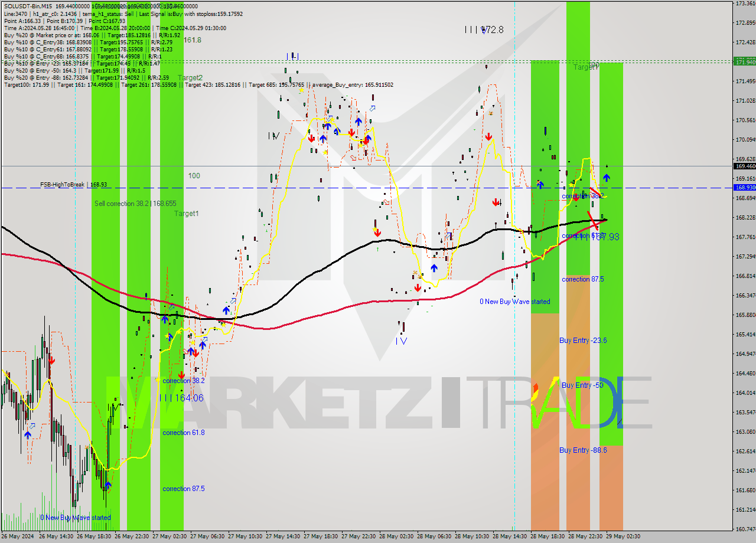Select the SOLUSDT-Bin,M15 symbol title text

[x=29, y=6]
